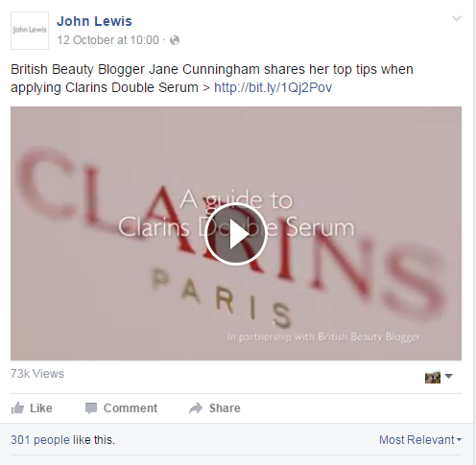Click the Like thumbs-up icon
476x465 pixels.
(x=17, y=408)
